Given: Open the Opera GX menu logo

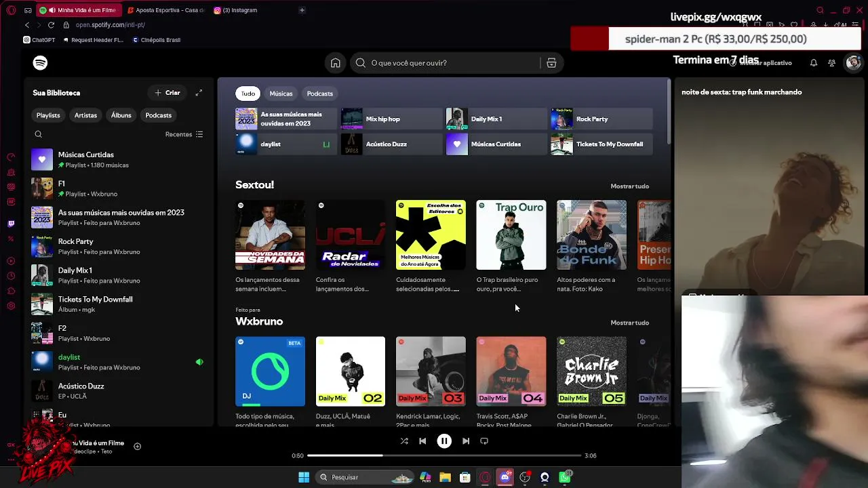Looking at the screenshot, I should (11, 10).
